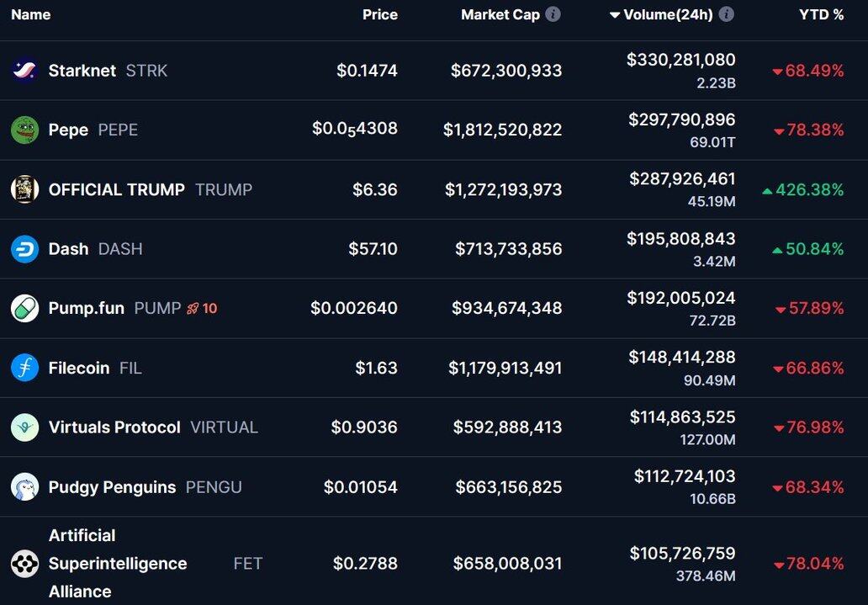Click the Volume(24h) info icon
The image size is (868, 605).
[x=727, y=14]
